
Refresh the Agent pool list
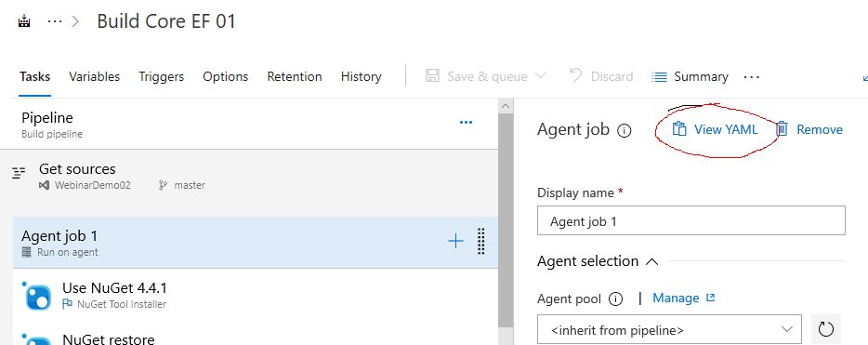(x=826, y=330)
